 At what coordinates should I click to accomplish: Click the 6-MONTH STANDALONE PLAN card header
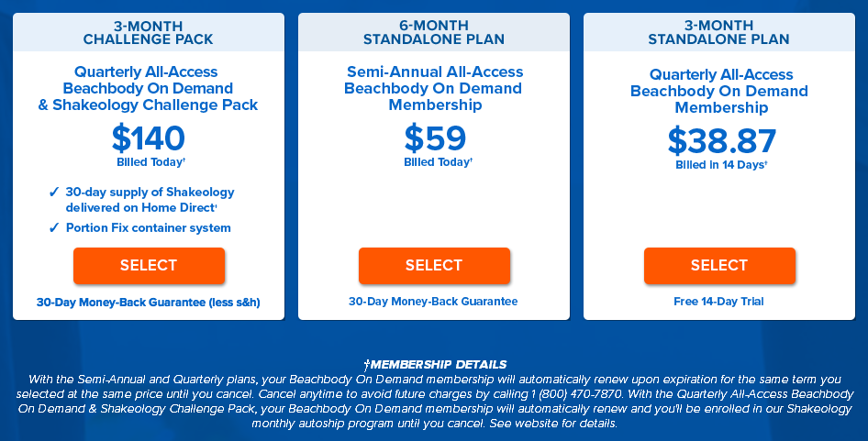click(433, 32)
